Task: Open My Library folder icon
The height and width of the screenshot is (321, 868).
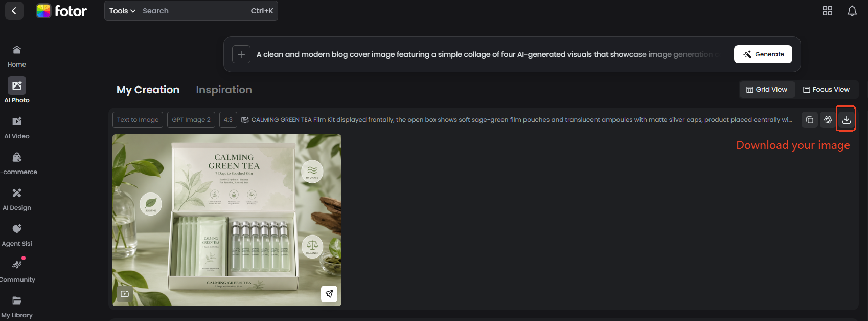Action: [17, 301]
